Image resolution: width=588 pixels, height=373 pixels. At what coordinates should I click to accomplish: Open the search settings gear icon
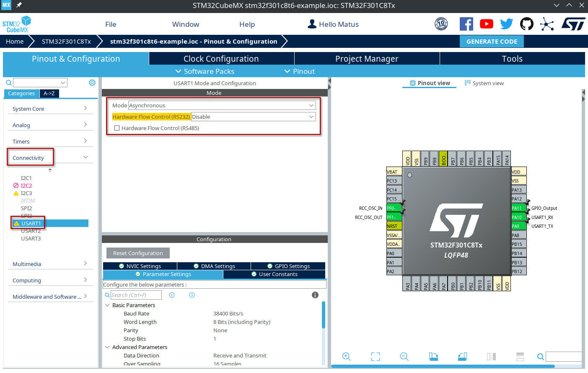(92, 82)
